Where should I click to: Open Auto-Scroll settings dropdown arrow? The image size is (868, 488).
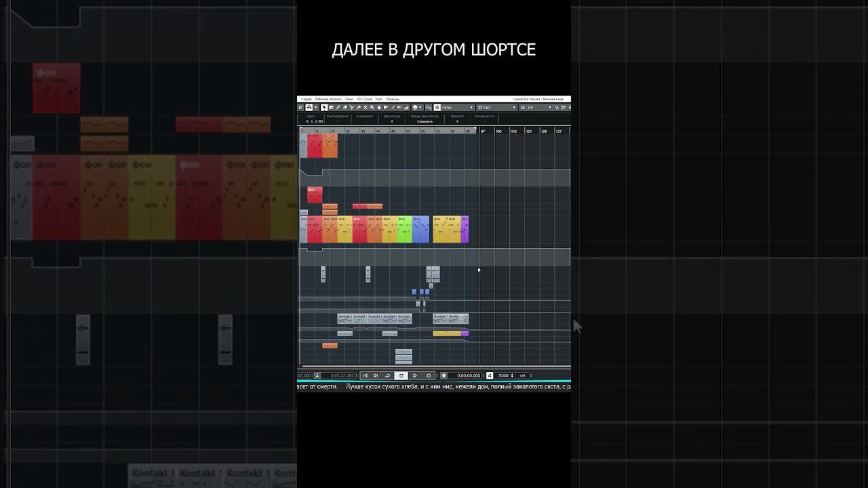tap(316, 107)
